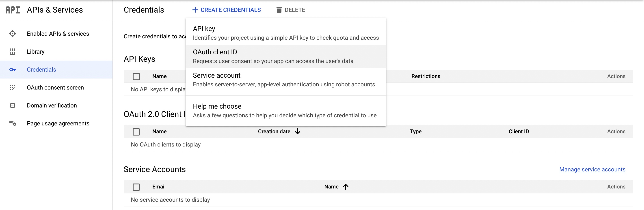Click the API Keys section heading
This screenshot has height=210, width=644.
coord(140,59)
